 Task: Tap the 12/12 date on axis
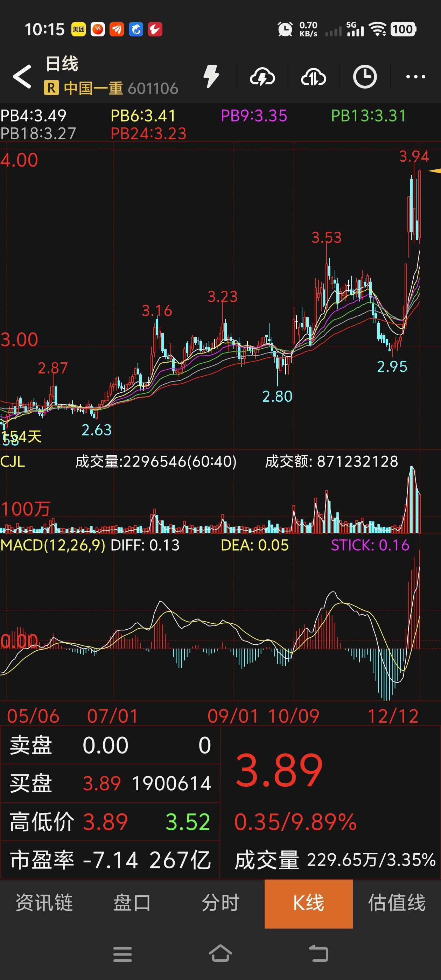[393, 716]
